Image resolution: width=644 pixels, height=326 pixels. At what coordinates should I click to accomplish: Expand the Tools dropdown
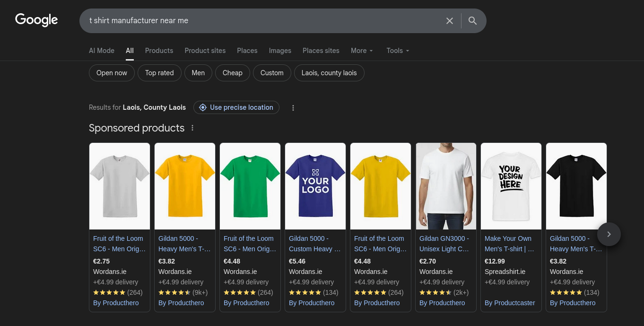click(x=397, y=51)
